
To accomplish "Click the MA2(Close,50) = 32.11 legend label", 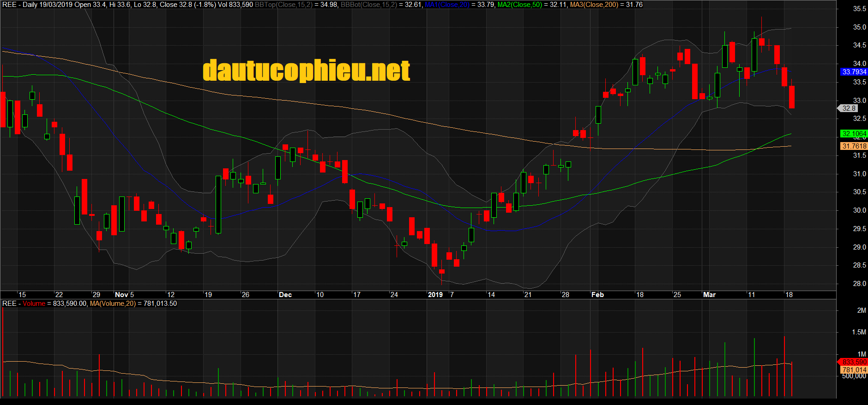I will click(532, 5).
